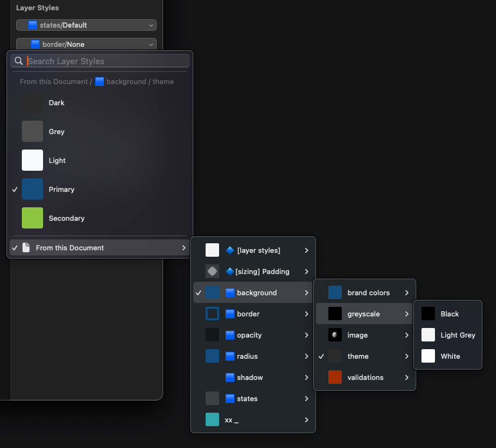Screen dimensions: 496x448
Task: Expand the From this Document submenu arrow
Action: point(184,248)
